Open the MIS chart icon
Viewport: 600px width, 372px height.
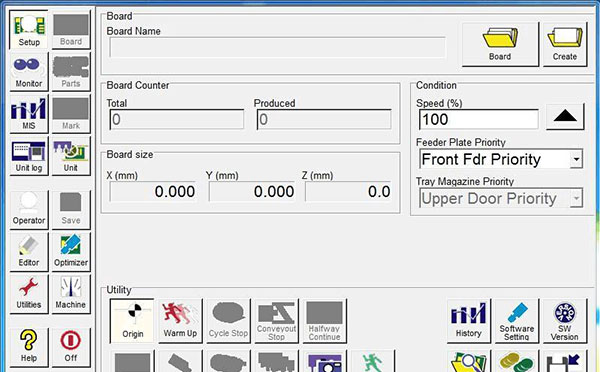click(x=29, y=114)
